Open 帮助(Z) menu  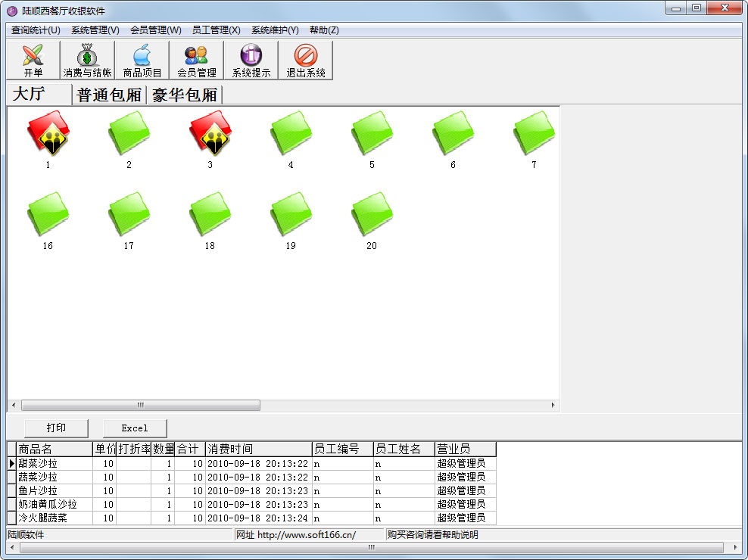point(324,30)
